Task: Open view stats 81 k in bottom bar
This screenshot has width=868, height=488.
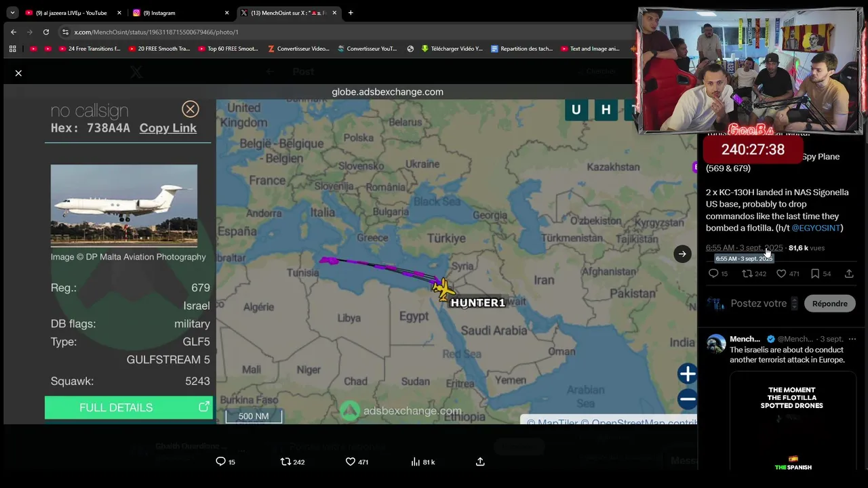Action: click(x=422, y=462)
